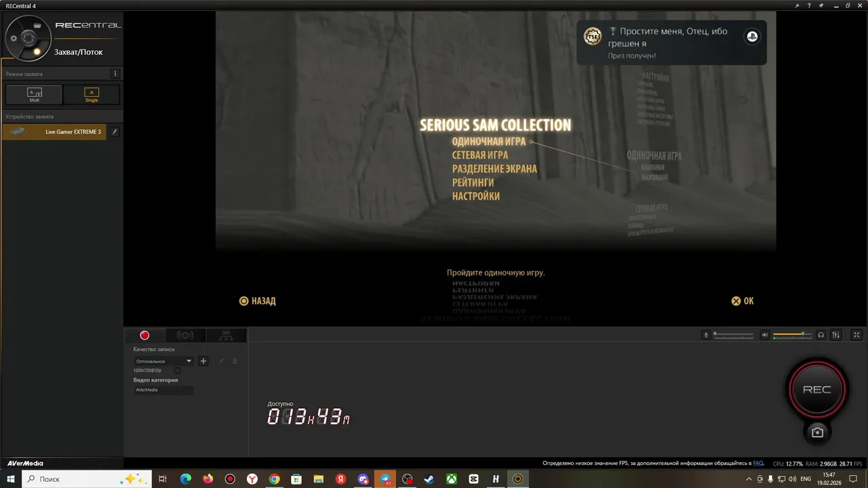The image size is (868, 488).
Task: Click the available time 013h43m counter
Action: [309, 418]
